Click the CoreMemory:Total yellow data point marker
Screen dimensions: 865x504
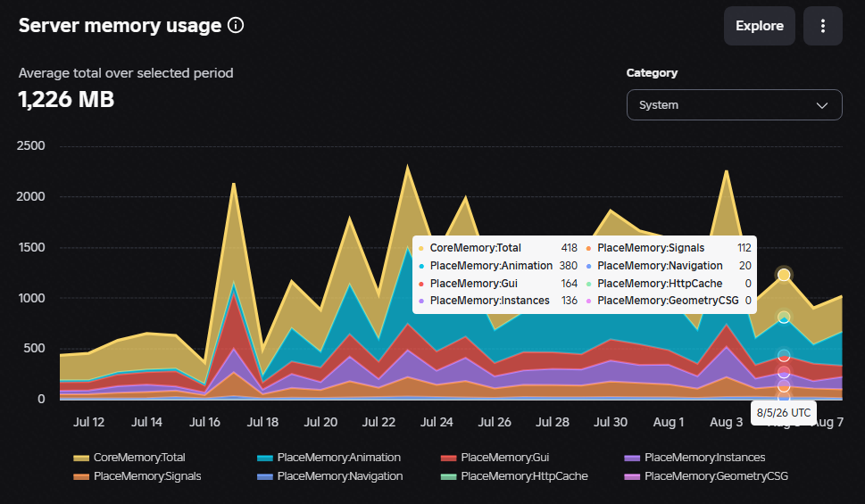(784, 275)
